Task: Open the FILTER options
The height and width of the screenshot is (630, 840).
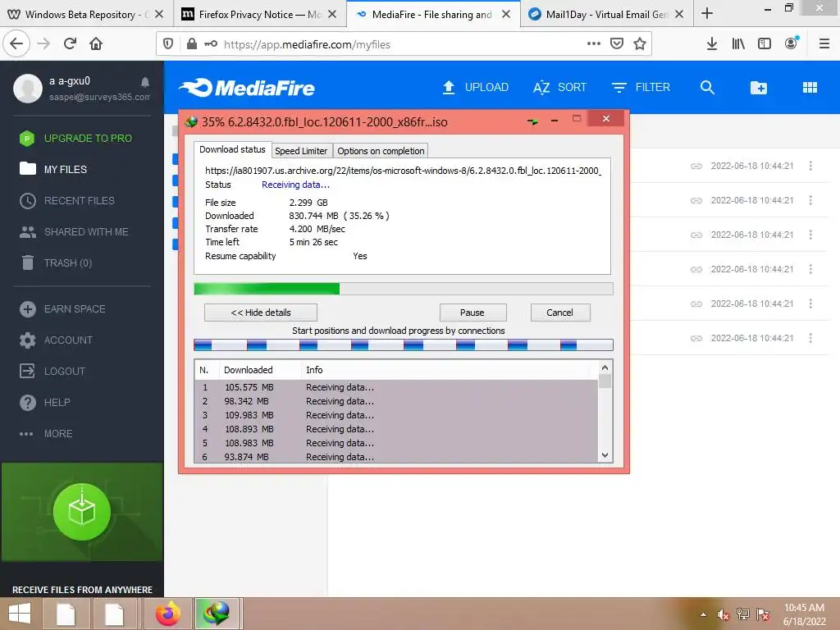Action: (x=641, y=87)
